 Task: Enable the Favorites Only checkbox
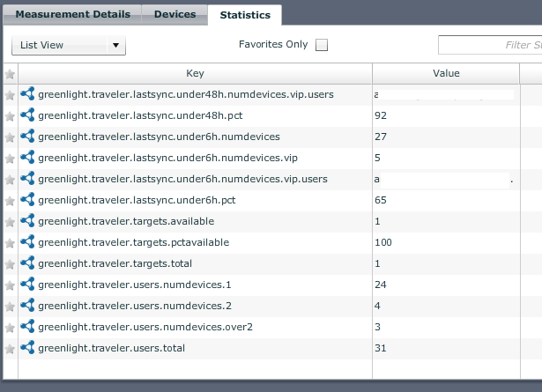(x=322, y=45)
